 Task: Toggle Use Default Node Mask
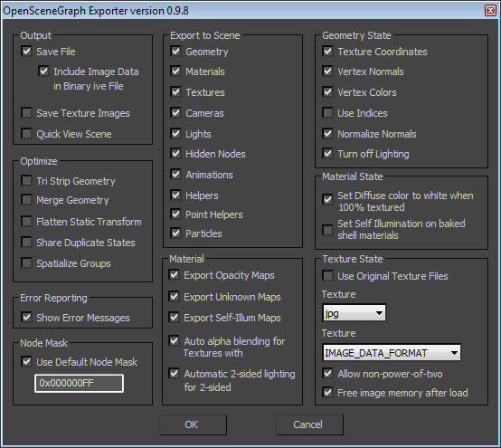tap(26, 362)
